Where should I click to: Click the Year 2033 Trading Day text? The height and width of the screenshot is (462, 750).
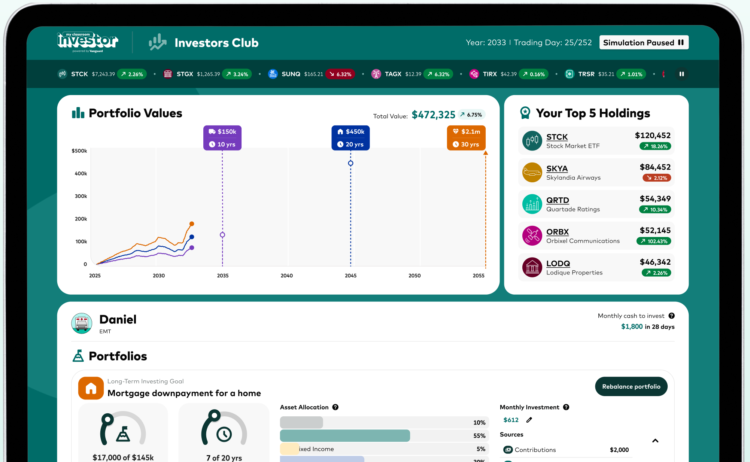point(529,43)
